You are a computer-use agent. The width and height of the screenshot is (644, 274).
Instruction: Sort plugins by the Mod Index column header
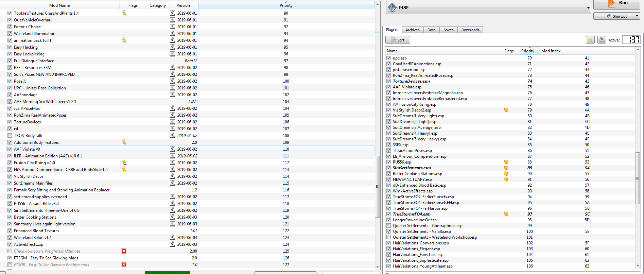point(587,51)
